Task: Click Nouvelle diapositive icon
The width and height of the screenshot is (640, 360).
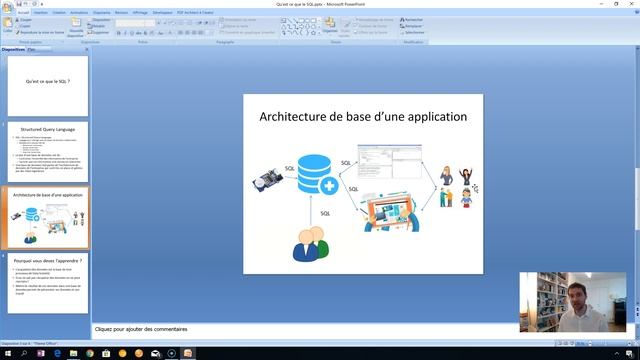Action: [76, 23]
